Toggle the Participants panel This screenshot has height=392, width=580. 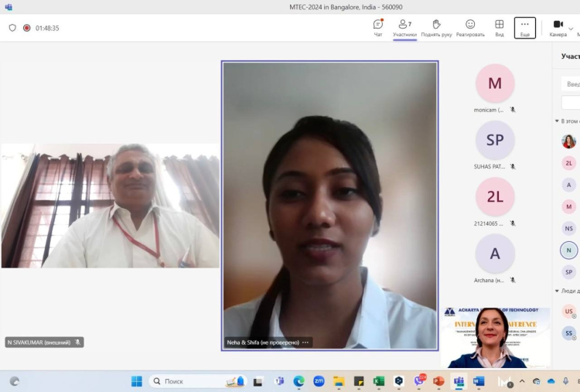(x=404, y=28)
